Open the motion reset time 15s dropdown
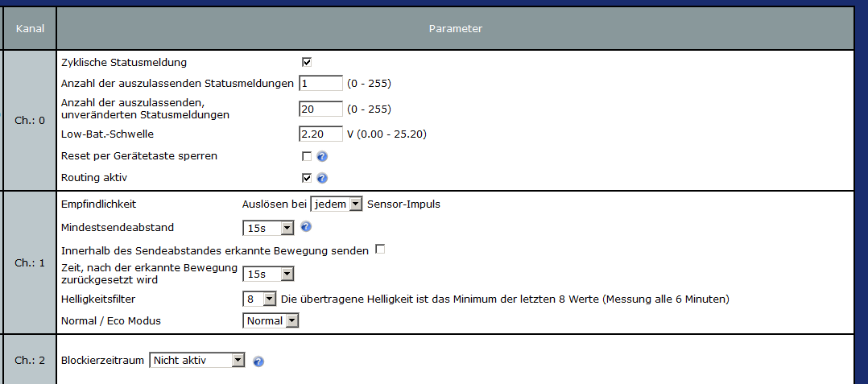Viewport: 868px width, 384px height. [x=268, y=274]
